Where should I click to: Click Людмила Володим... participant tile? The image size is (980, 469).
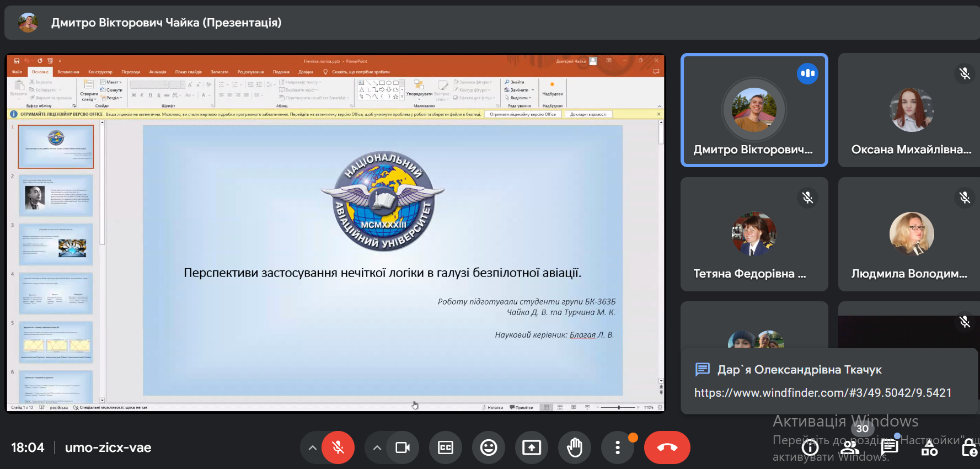pyautogui.click(x=909, y=234)
